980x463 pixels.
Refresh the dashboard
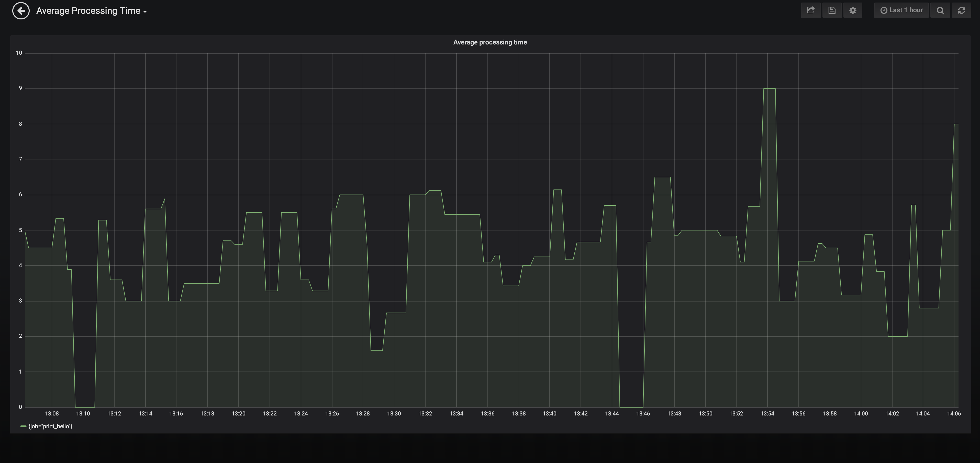(x=961, y=10)
